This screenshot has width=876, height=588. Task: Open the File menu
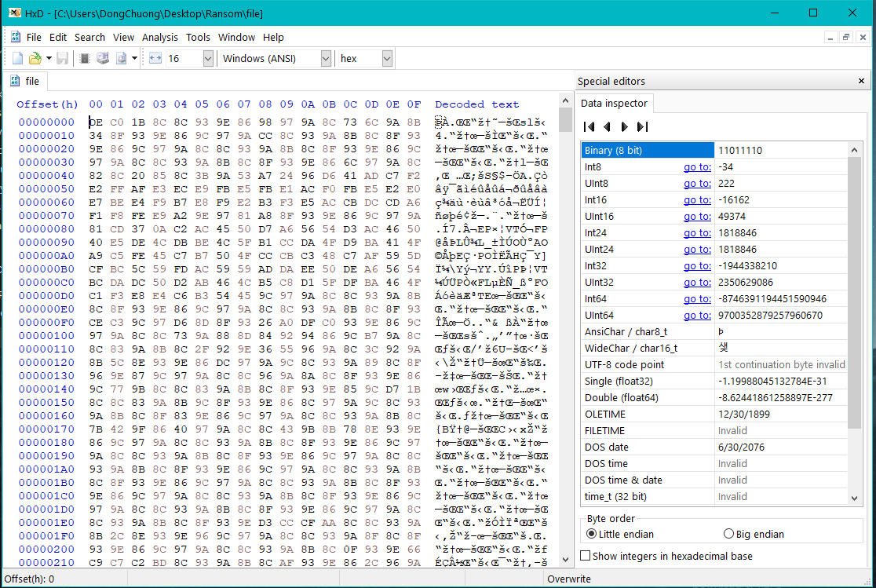tap(34, 37)
